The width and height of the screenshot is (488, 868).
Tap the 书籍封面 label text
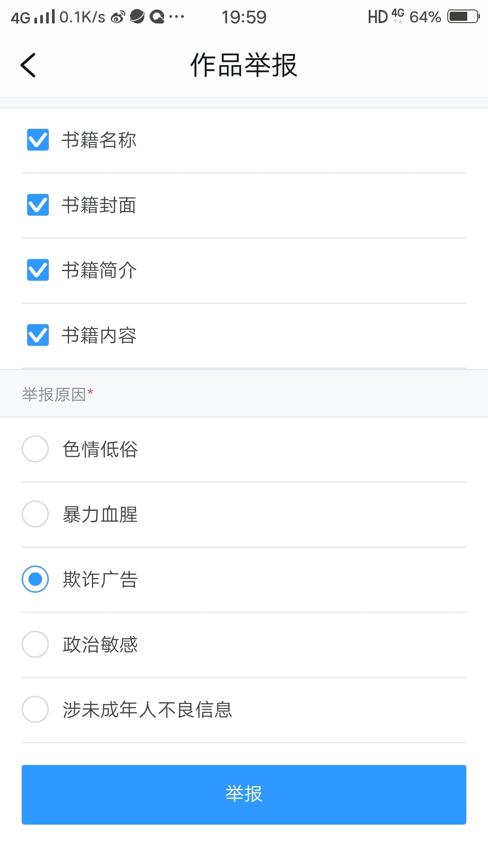coord(99,205)
